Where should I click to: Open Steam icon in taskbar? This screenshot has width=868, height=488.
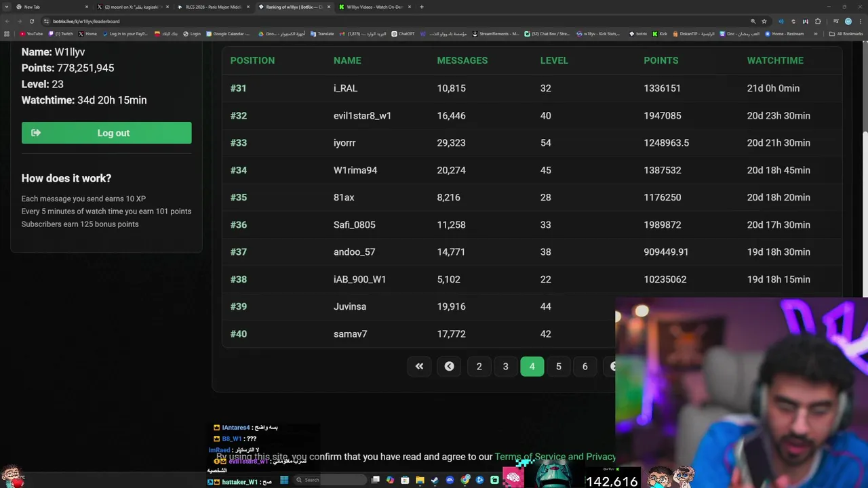pyautogui.click(x=435, y=480)
